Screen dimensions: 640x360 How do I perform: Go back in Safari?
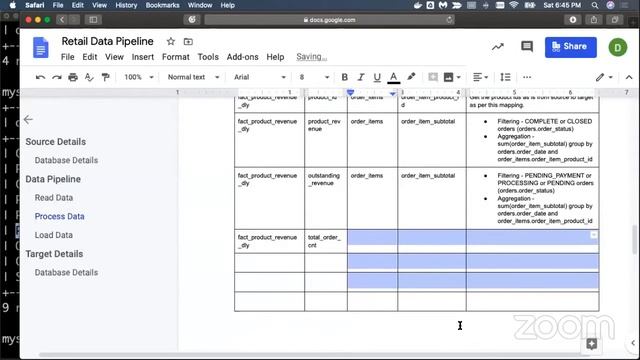coord(62,20)
